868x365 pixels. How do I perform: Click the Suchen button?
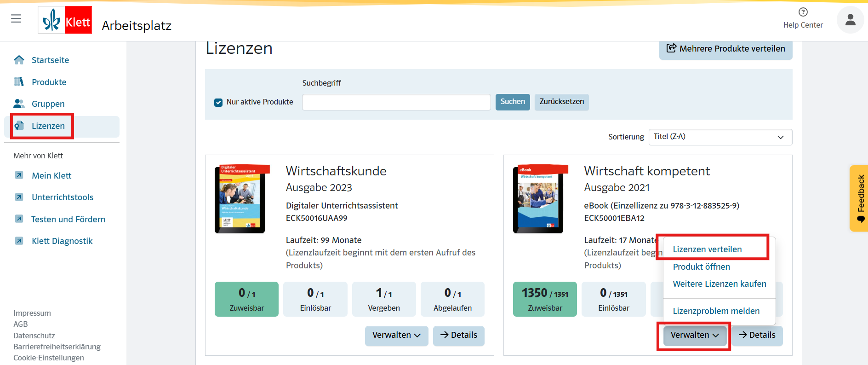click(x=512, y=102)
